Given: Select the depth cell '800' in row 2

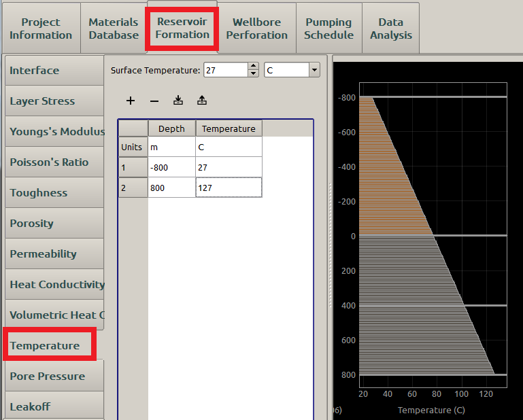Looking at the screenshot, I should click(x=172, y=188).
